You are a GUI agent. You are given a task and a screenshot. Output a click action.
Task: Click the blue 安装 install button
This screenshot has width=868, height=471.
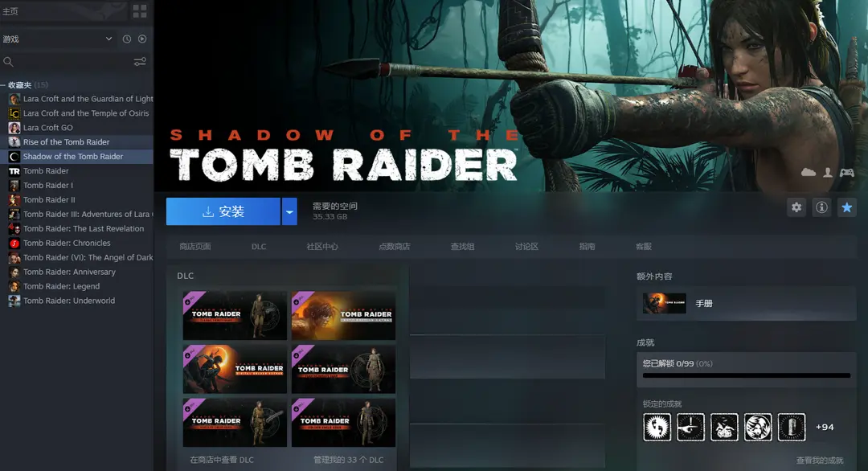tap(223, 211)
